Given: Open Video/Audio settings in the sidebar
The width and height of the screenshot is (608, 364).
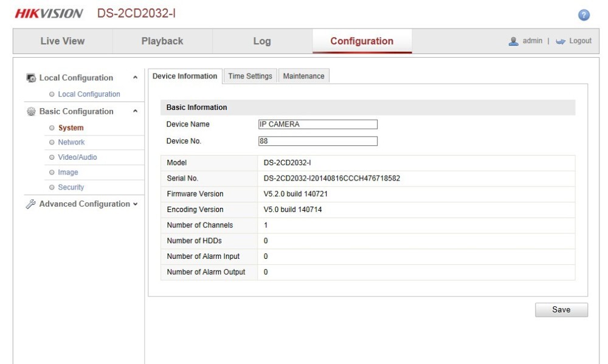Looking at the screenshot, I should point(77,157).
